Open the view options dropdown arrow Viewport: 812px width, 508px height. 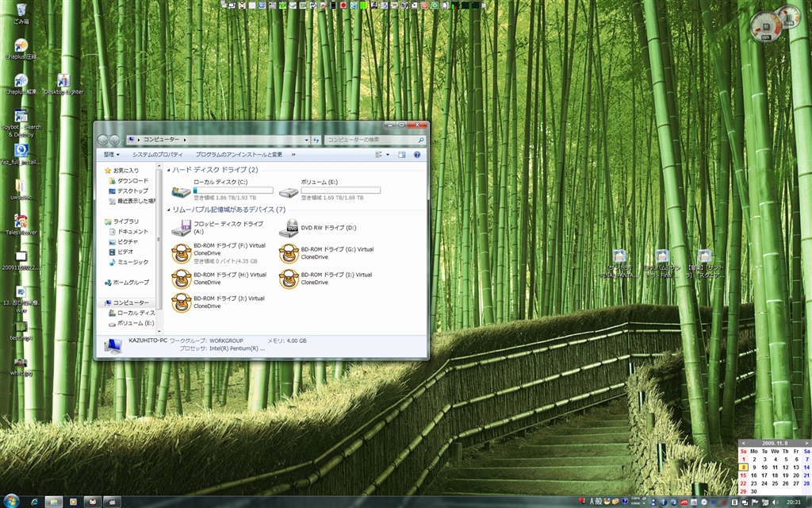(387, 155)
